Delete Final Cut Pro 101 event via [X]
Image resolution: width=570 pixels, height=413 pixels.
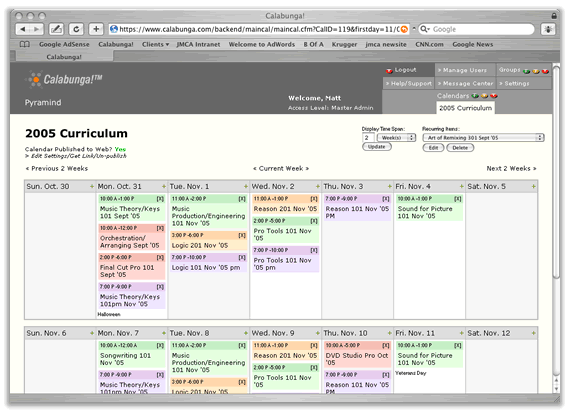160,257
